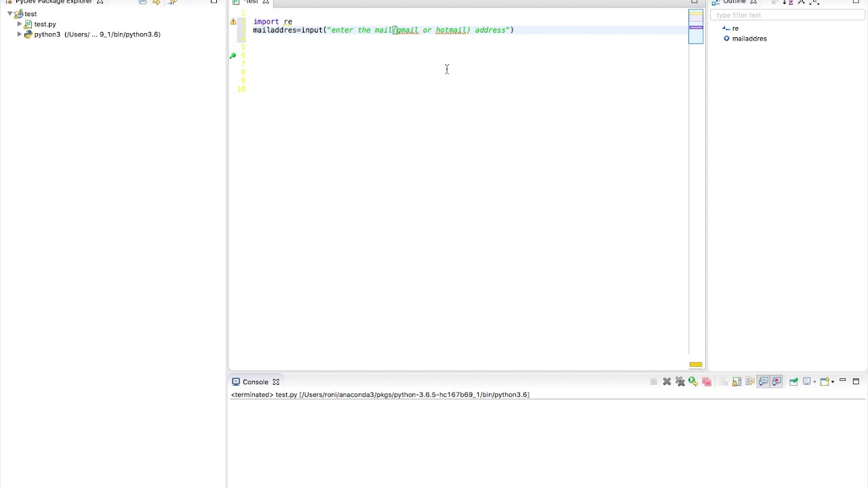
Task: Click the word hotmail in the input string
Action: 450,30
